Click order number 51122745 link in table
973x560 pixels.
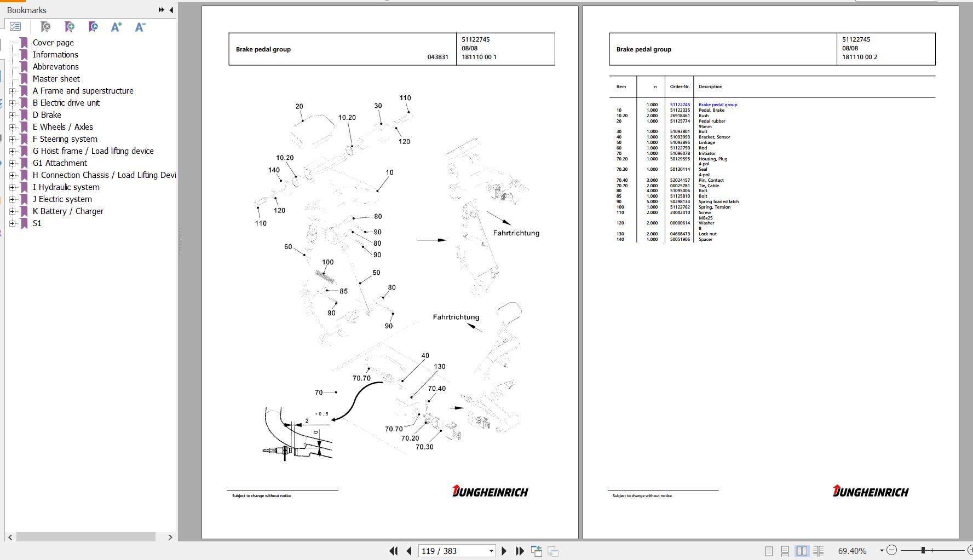tap(680, 105)
